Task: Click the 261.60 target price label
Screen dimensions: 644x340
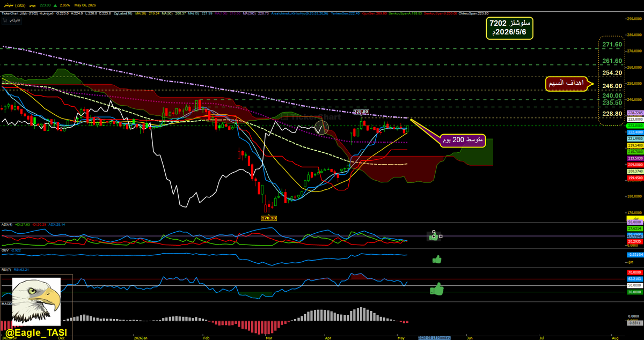Action: [612, 61]
